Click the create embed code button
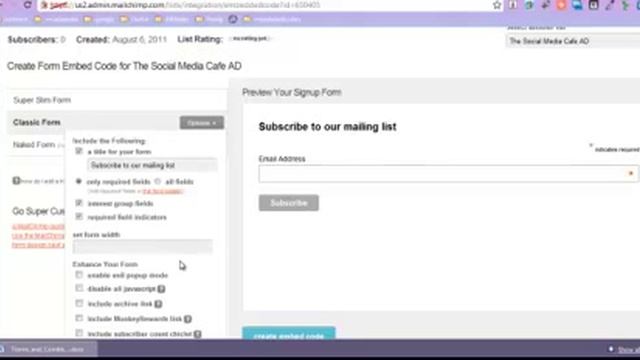This screenshot has width=640, height=360. click(x=289, y=333)
